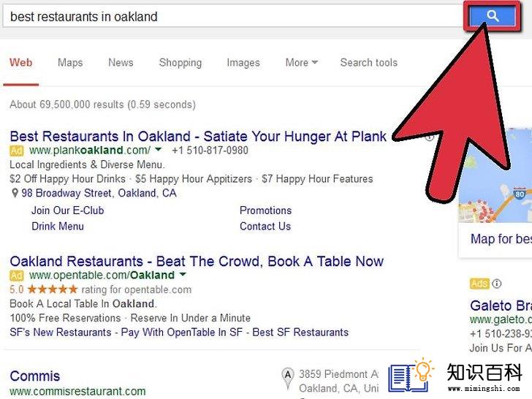Click the map pin beside 98 Broadway Street
532x399 pixels.
pyautogui.click(x=15, y=193)
